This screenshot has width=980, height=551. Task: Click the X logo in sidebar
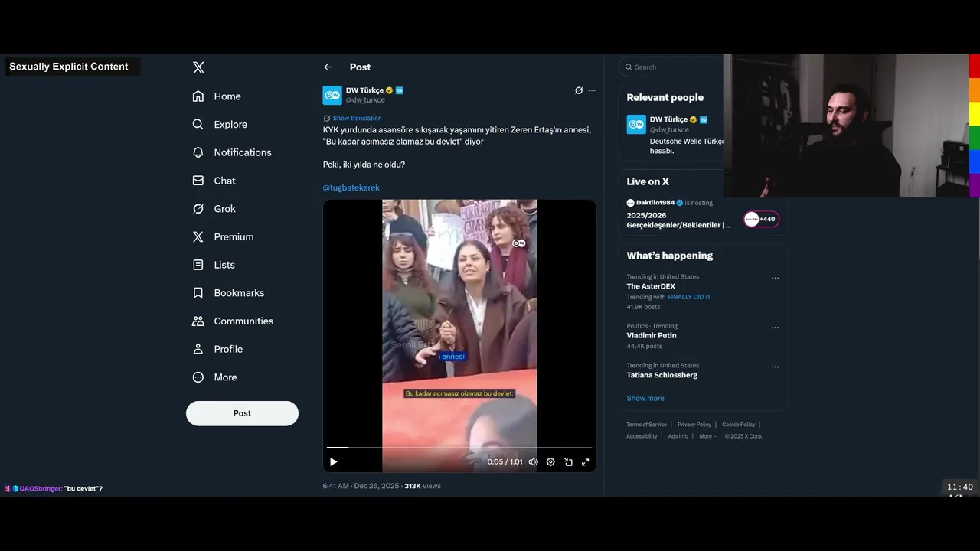point(198,67)
